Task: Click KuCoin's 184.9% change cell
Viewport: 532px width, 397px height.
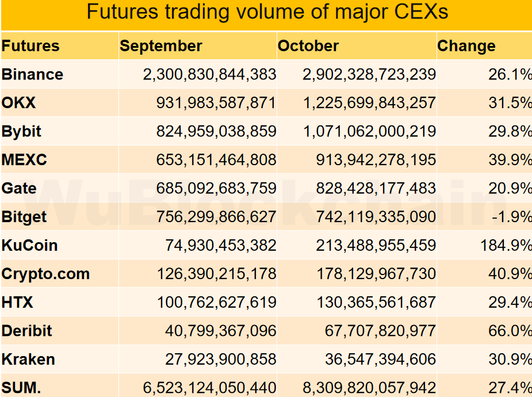Action: pos(506,246)
